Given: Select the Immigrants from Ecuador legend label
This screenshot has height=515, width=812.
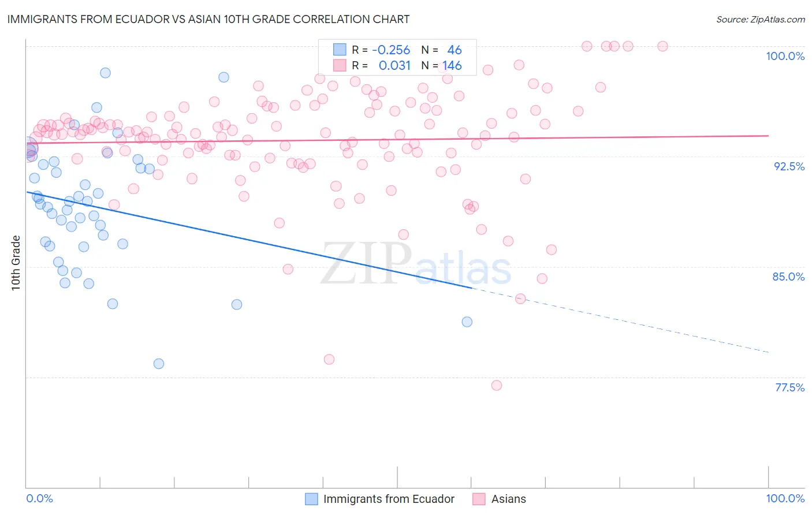Looking at the screenshot, I should tap(389, 499).
